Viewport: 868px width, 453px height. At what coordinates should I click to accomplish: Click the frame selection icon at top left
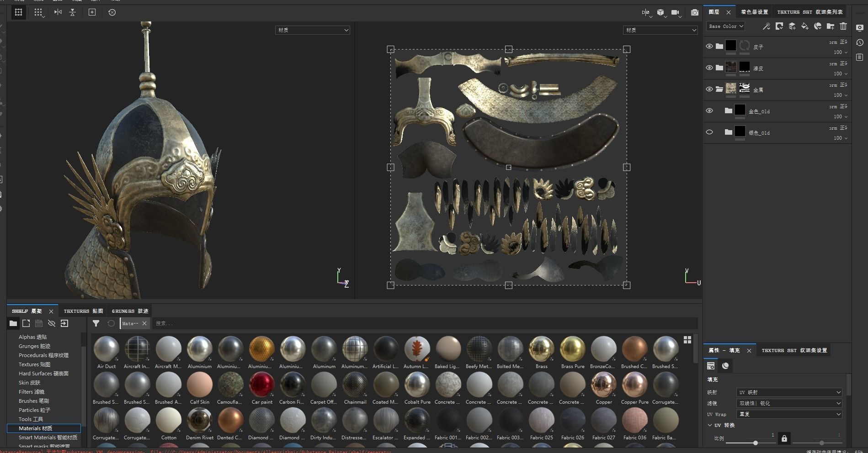click(x=19, y=12)
